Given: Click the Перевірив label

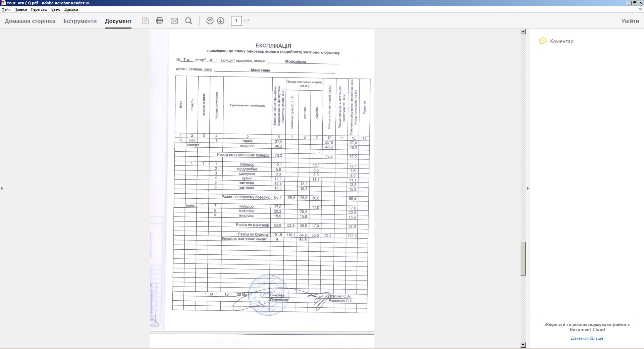Looking at the screenshot, I should [x=279, y=300].
